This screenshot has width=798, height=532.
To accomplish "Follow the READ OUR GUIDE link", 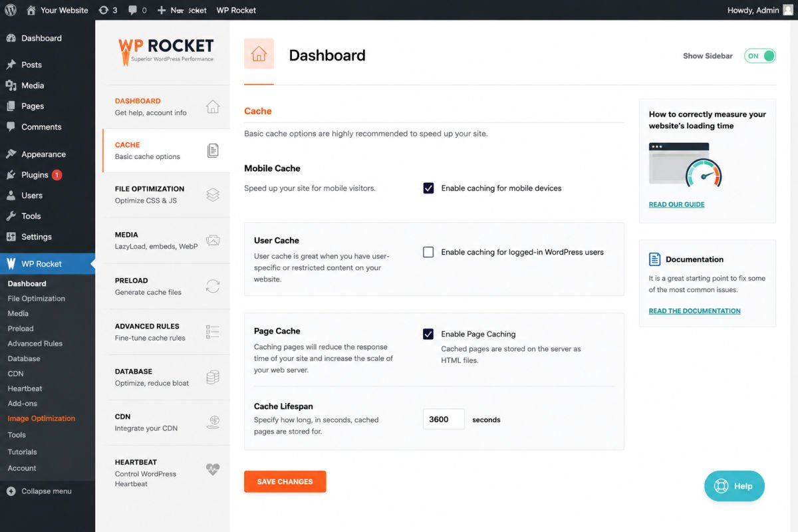I will (676, 204).
